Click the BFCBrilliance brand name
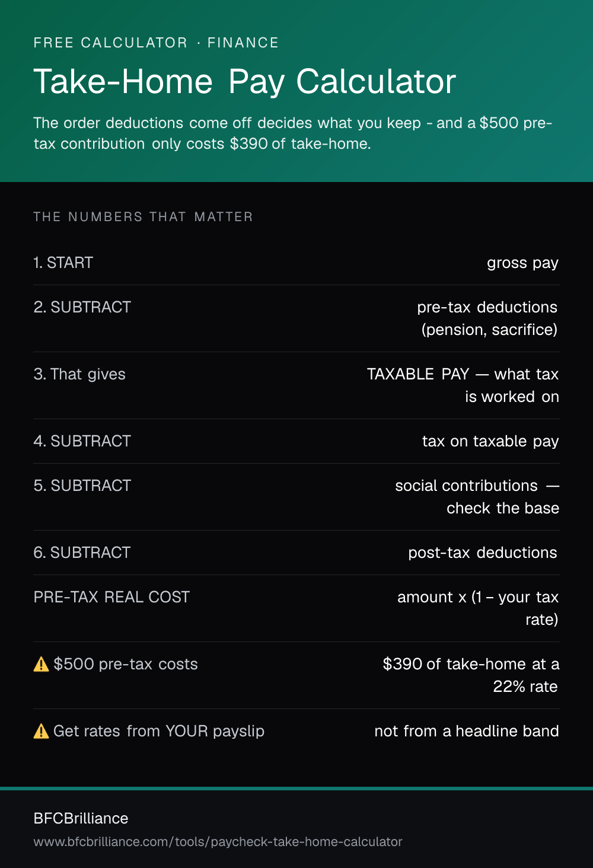Viewport: 593px width, 868px height. 81,818
